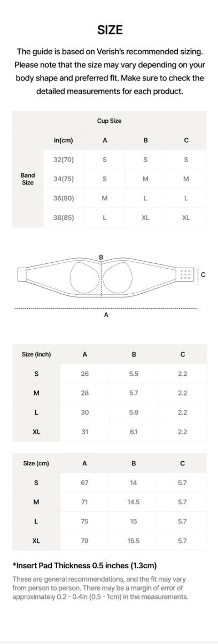The height and width of the screenshot is (644, 218).
Task: Click the left cup pad in diagram
Action: tap(85, 275)
